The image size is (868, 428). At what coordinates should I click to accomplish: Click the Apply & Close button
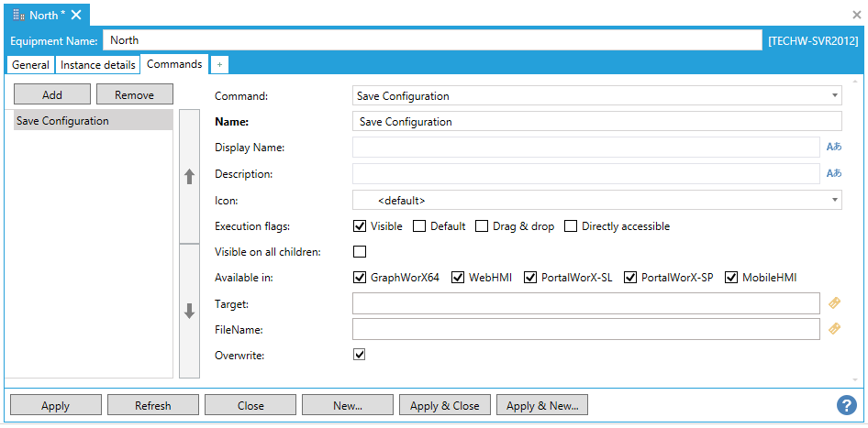point(445,405)
